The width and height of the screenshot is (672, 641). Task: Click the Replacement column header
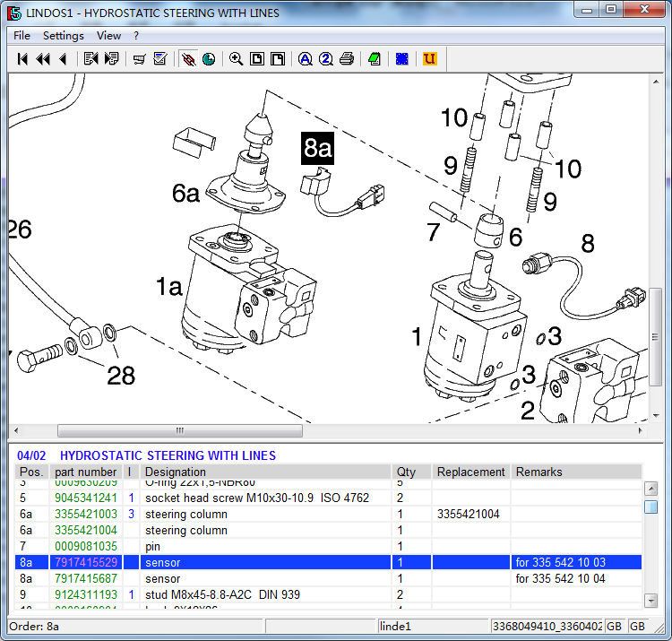[471, 472]
